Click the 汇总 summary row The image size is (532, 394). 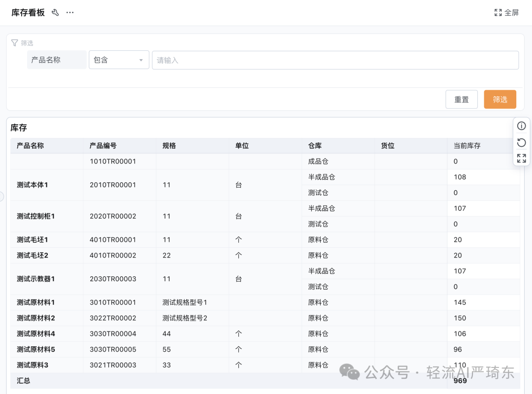point(23,380)
